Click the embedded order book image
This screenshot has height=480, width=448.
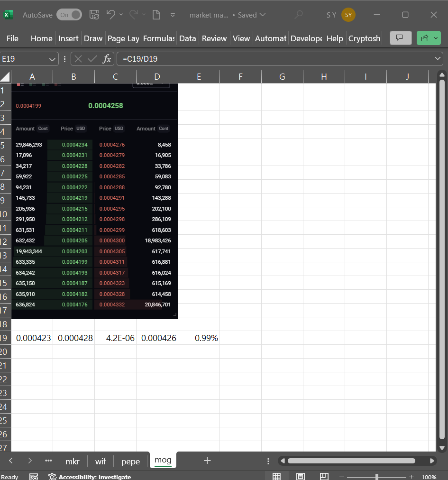click(x=94, y=201)
